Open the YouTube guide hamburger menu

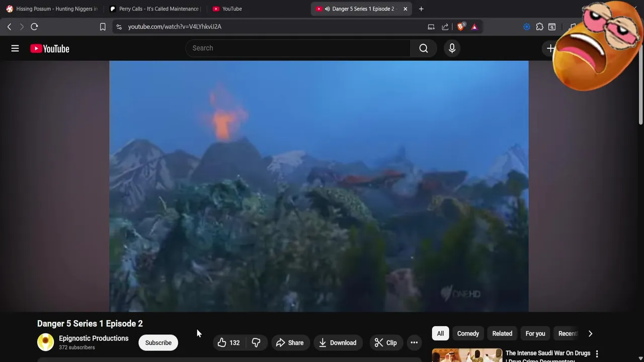(15, 48)
